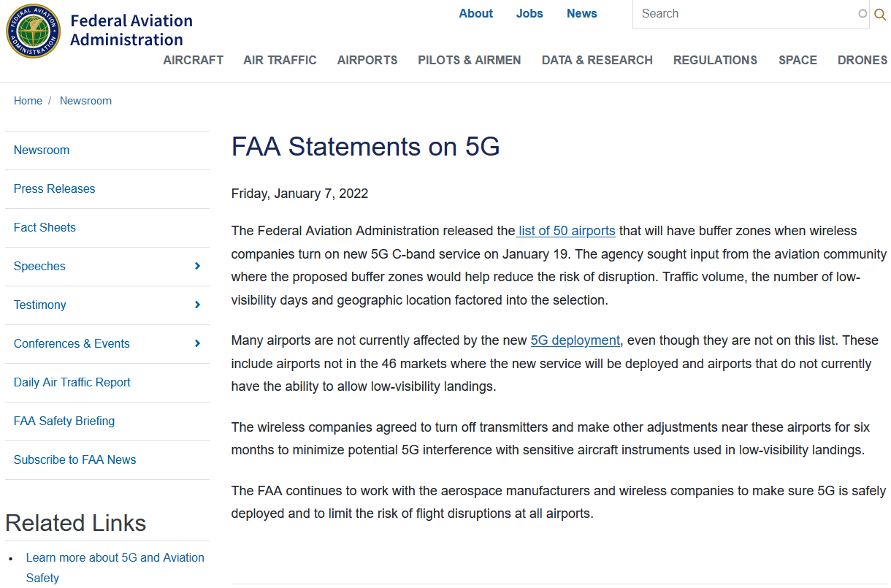Click the list of 50 airports link

[x=567, y=231]
